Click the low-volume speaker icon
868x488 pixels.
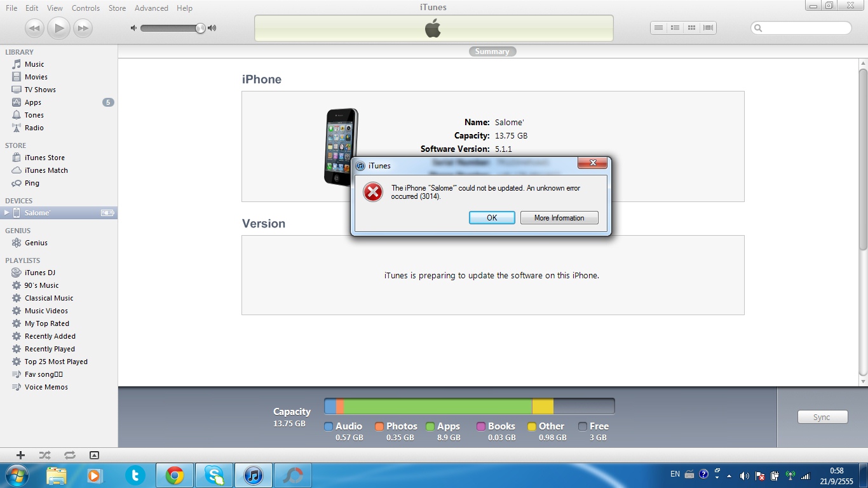[x=133, y=28]
